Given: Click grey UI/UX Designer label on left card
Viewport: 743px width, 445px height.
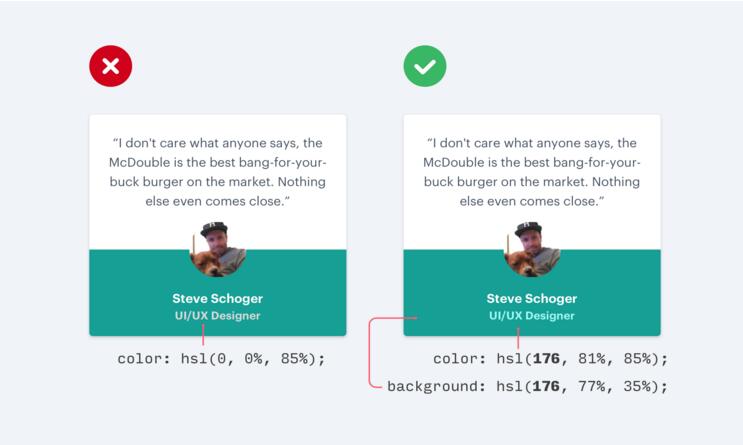Looking at the screenshot, I should [217, 316].
